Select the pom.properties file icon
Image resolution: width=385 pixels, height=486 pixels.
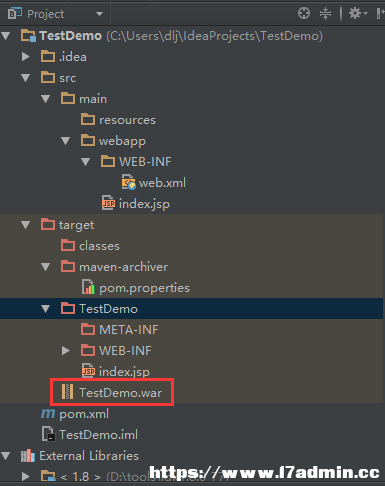[88, 287]
